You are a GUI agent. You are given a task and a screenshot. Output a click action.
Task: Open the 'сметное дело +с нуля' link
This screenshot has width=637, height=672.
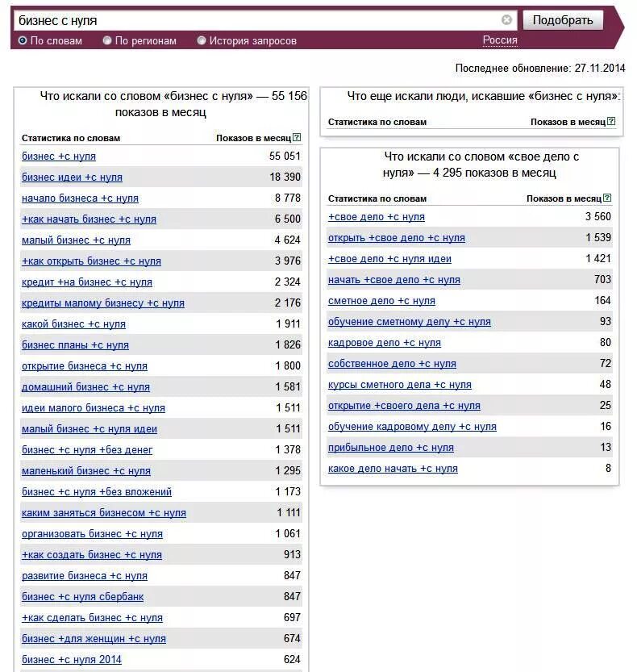click(381, 301)
